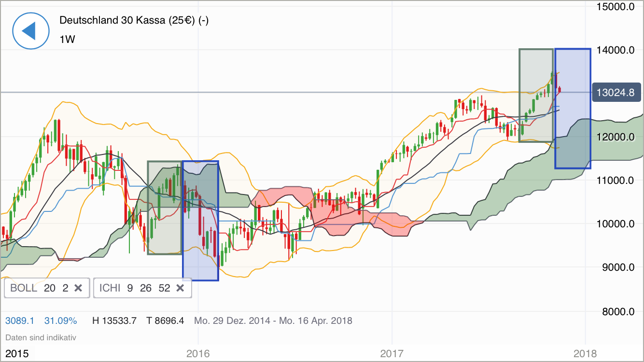Remove the BOLL indicator using its X
Image resolution: width=644 pixels, height=362 pixels.
78,288
